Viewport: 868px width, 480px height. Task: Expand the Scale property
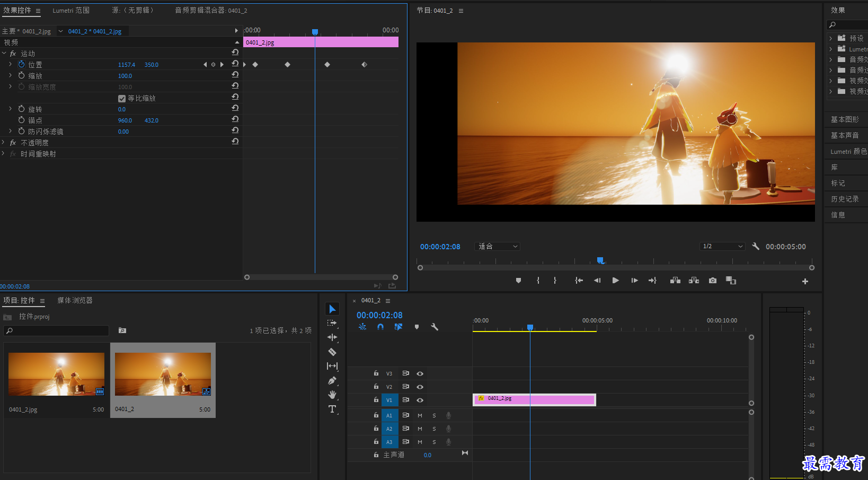(x=10, y=75)
